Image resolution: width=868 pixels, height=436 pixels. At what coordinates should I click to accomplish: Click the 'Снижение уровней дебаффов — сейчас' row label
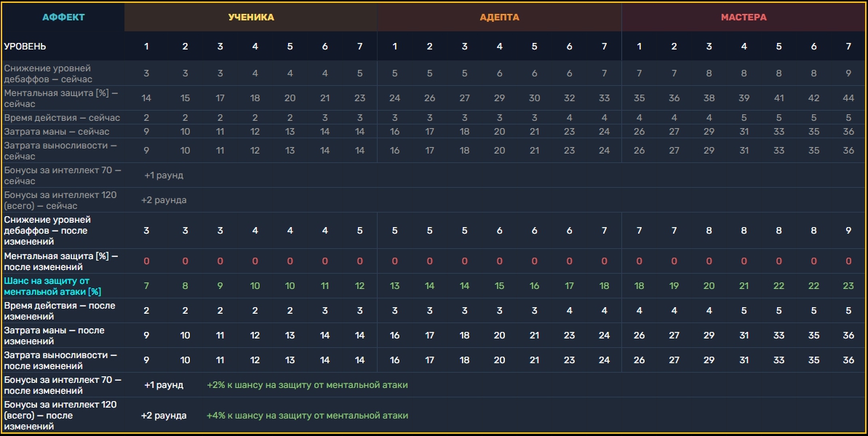click(x=48, y=74)
